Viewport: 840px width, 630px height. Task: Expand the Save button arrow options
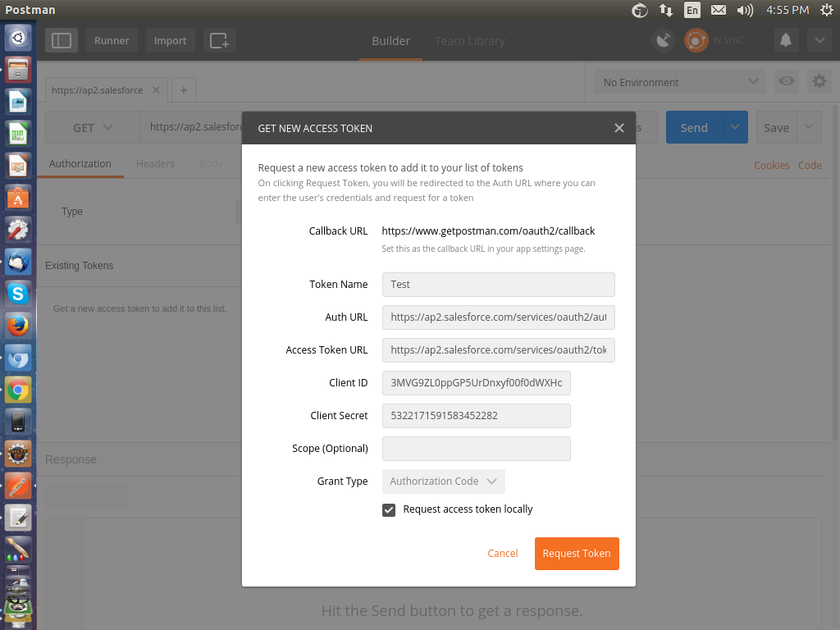809,127
